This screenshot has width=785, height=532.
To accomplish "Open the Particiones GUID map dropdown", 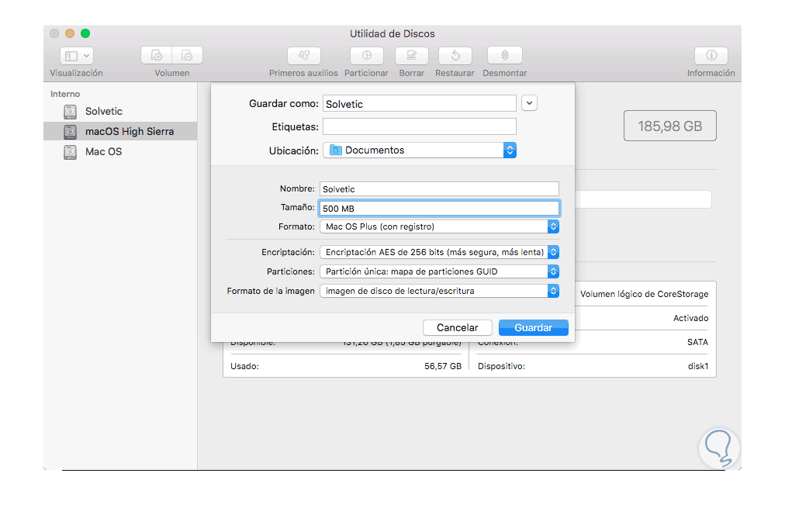I will 439,271.
